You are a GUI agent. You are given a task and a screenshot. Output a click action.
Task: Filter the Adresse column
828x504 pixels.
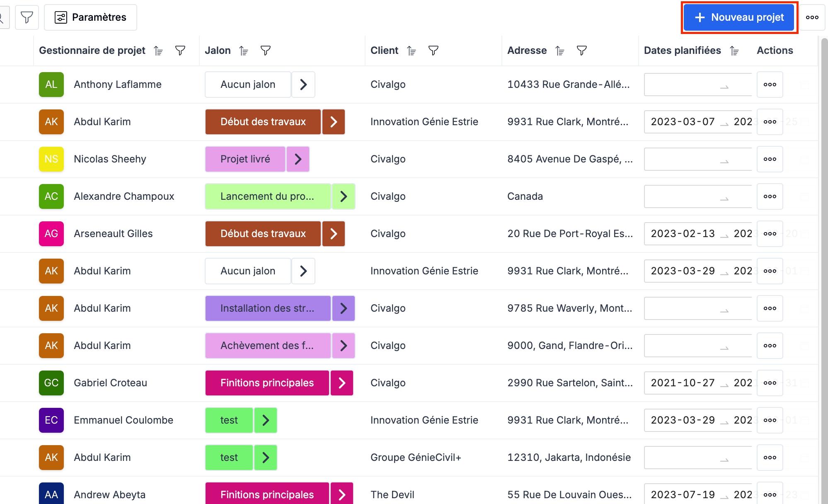point(582,51)
